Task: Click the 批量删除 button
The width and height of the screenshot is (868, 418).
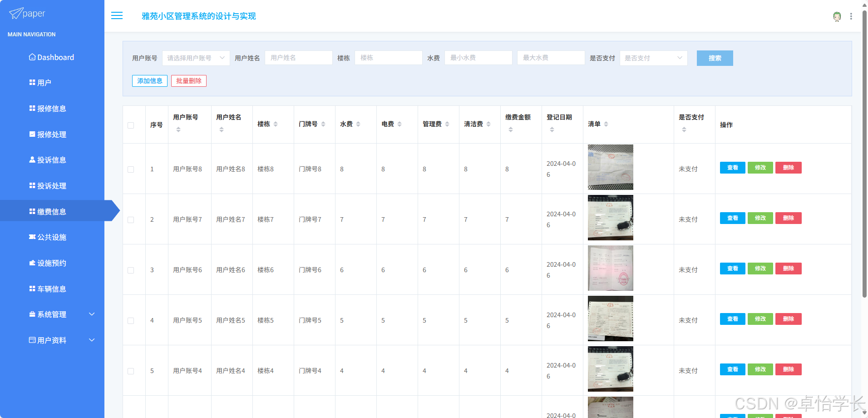Action: click(x=189, y=81)
